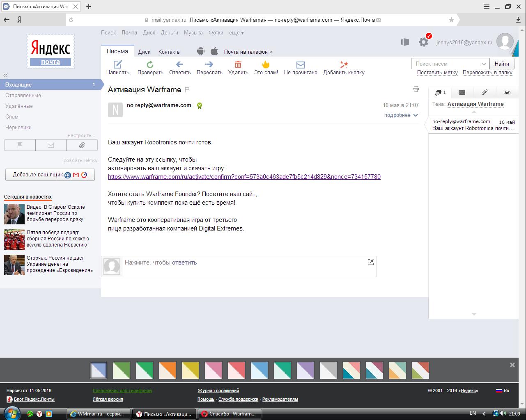Go back with browser back arrow
The height and width of the screenshot is (420, 526).
[x=7, y=20]
